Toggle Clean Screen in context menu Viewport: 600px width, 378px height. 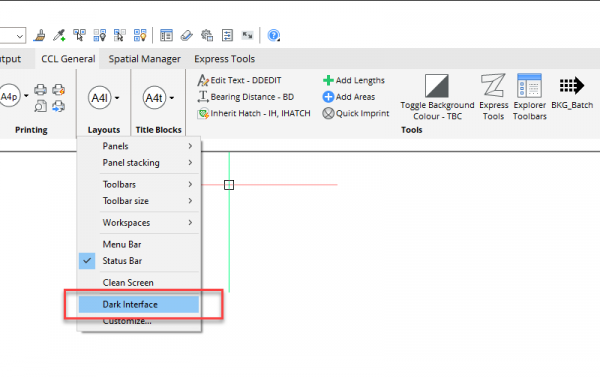[x=139, y=283]
